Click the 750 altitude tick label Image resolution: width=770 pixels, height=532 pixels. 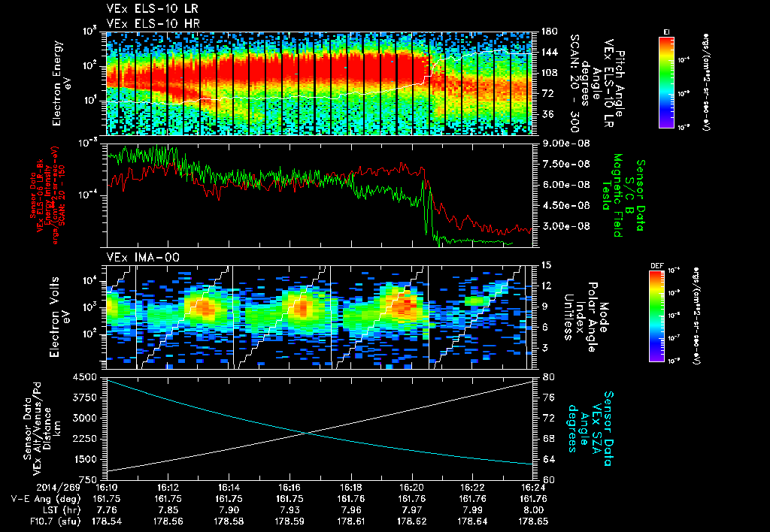87,479
